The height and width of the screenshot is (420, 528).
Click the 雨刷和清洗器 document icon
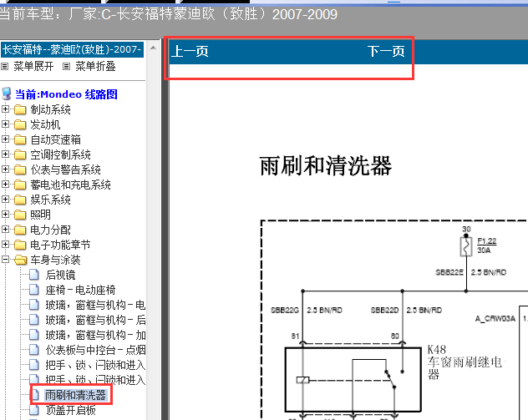click(36, 393)
